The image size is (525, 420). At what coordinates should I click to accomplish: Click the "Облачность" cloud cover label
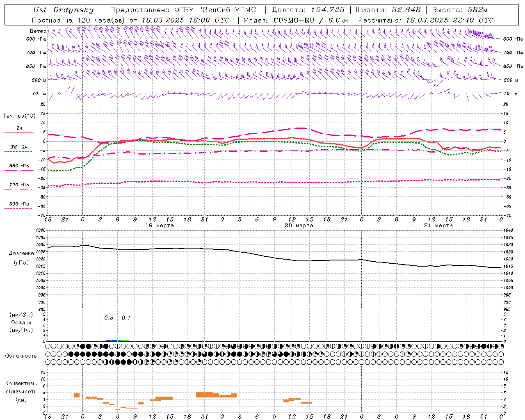(x=21, y=356)
